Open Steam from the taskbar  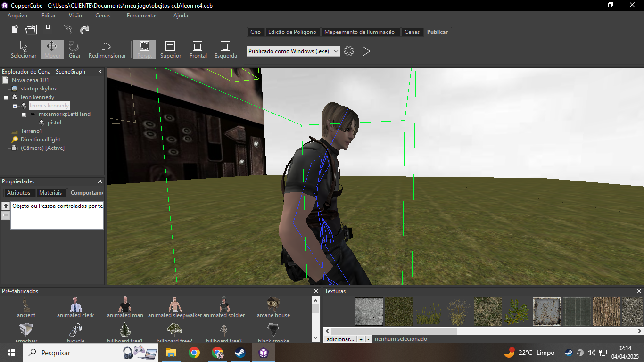tap(240, 353)
